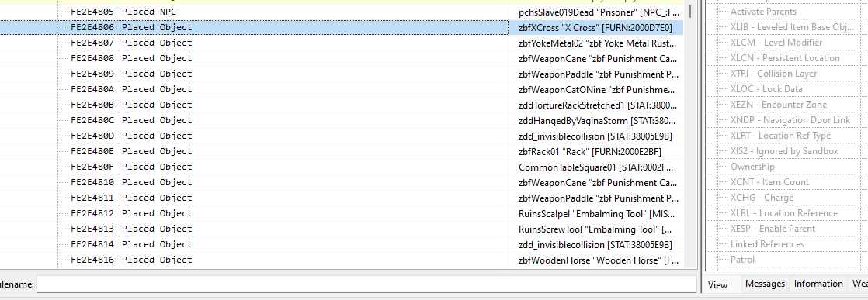Screen dimensions: 868x300
Task: Switch to the Information tab
Action: [x=818, y=284]
